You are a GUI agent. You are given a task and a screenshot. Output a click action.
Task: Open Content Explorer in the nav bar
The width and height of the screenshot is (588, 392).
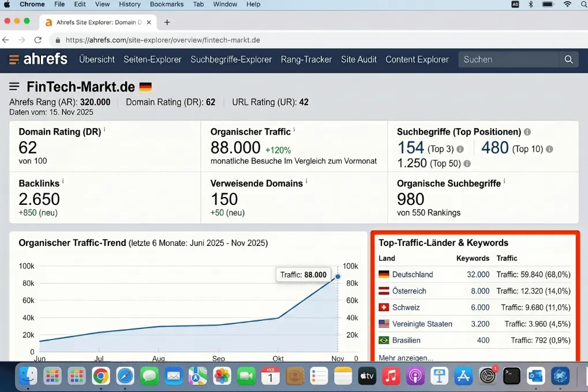tap(417, 59)
